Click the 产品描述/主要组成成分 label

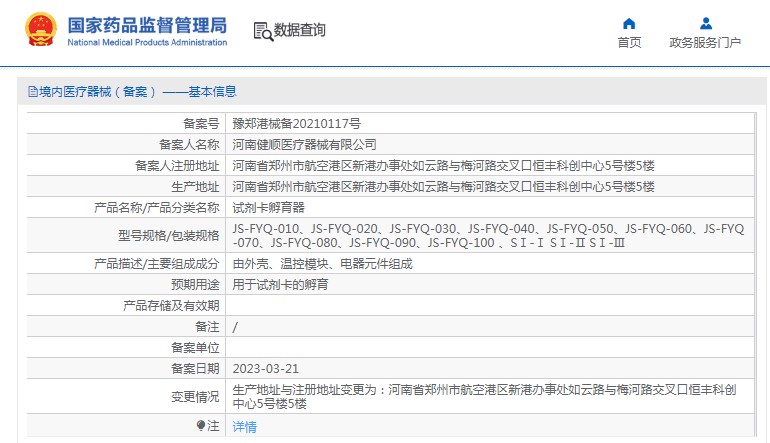156,264
